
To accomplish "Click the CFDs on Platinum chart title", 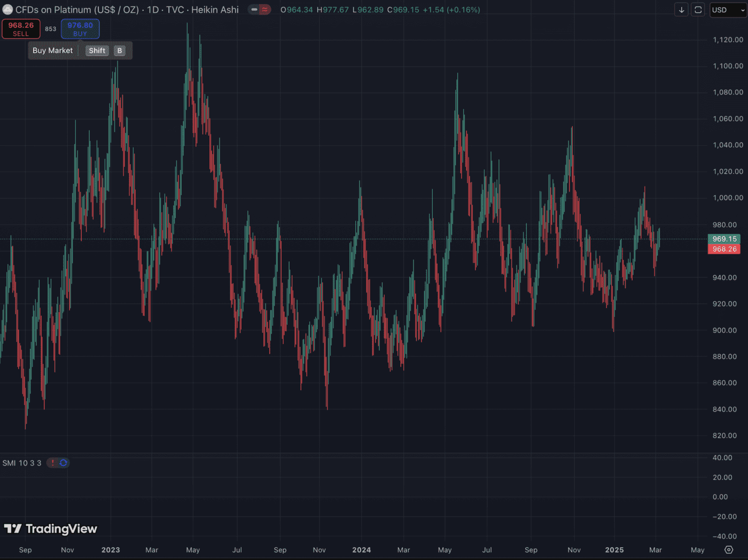I will (127, 10).
